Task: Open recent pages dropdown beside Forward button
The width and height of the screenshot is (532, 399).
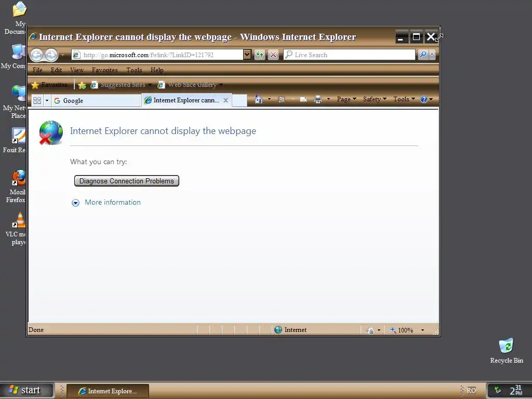Action: [x=62, y=55]
